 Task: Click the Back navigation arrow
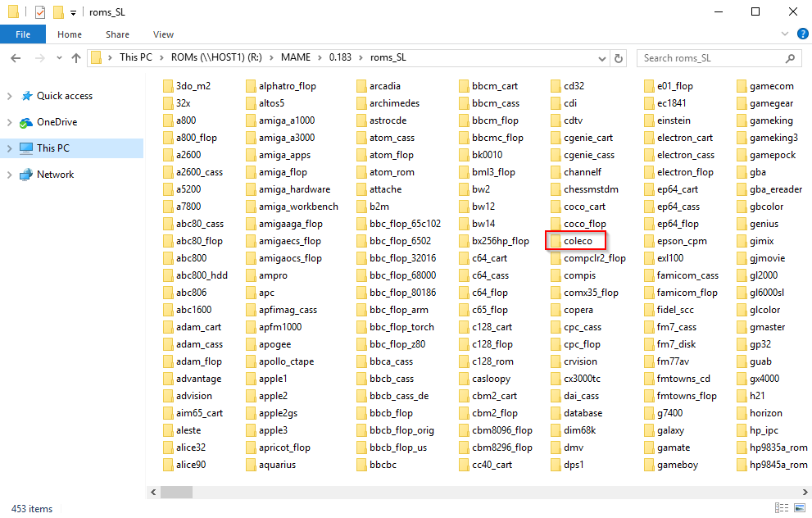(16, 58)
